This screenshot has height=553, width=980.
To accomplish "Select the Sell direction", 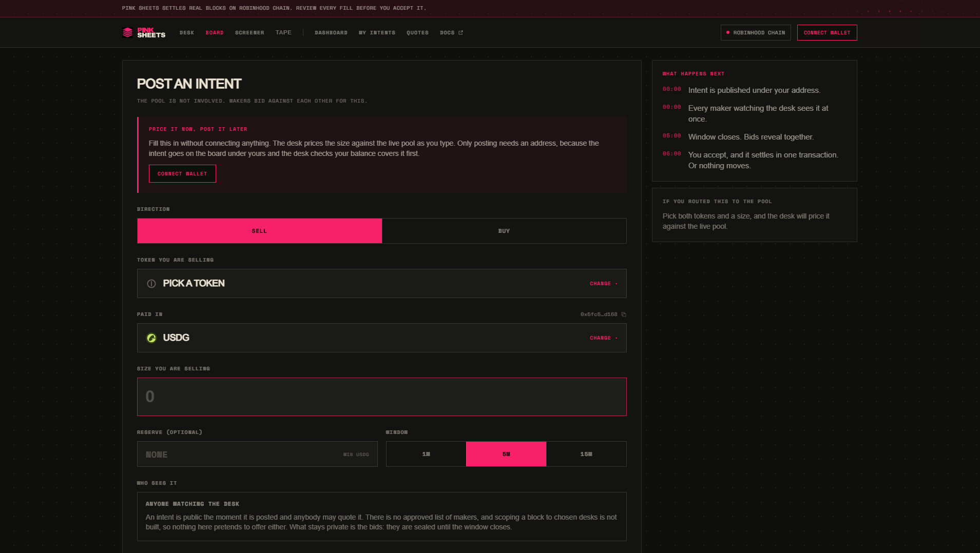I will click(x=259, y=231).
